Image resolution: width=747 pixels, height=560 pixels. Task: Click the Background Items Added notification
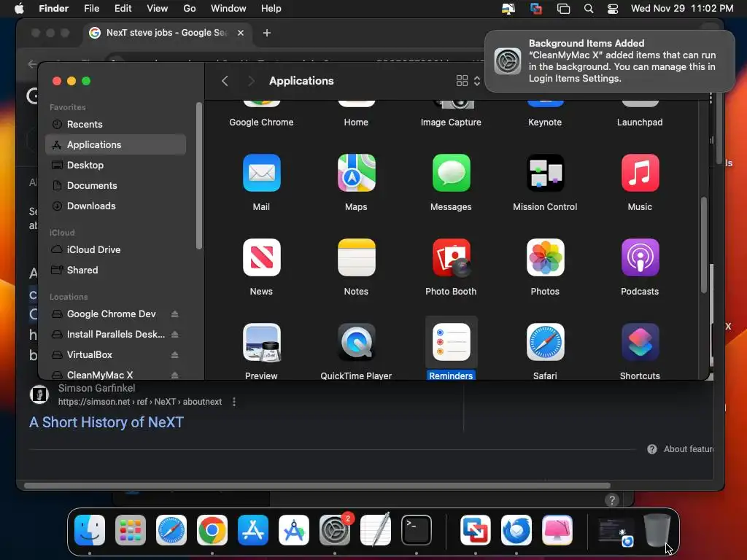click(x=610, y=61)
